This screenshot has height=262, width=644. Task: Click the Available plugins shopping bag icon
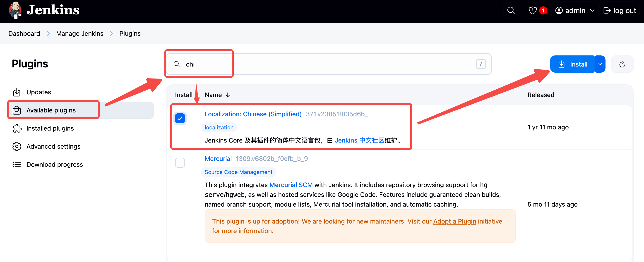tap(17, 110)
